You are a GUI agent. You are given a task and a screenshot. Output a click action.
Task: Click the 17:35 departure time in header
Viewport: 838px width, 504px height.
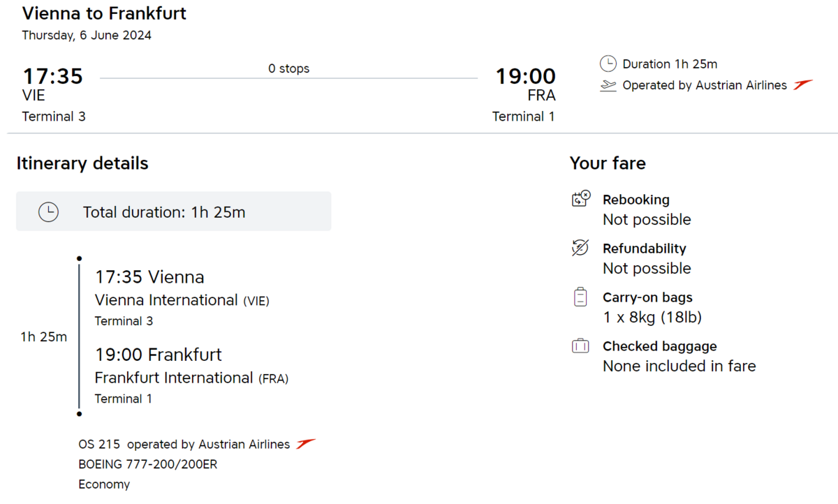pos(53,76)
